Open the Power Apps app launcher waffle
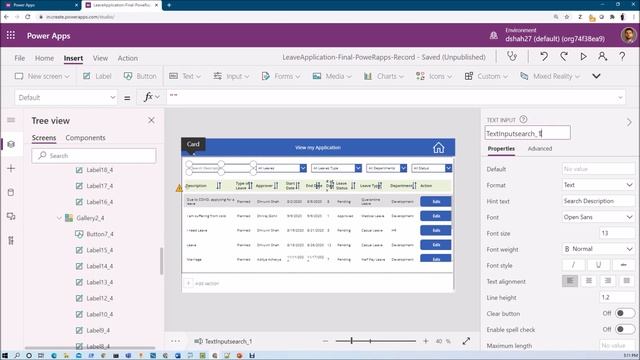This screenshot has height=360, width=640. click(11, 36)
